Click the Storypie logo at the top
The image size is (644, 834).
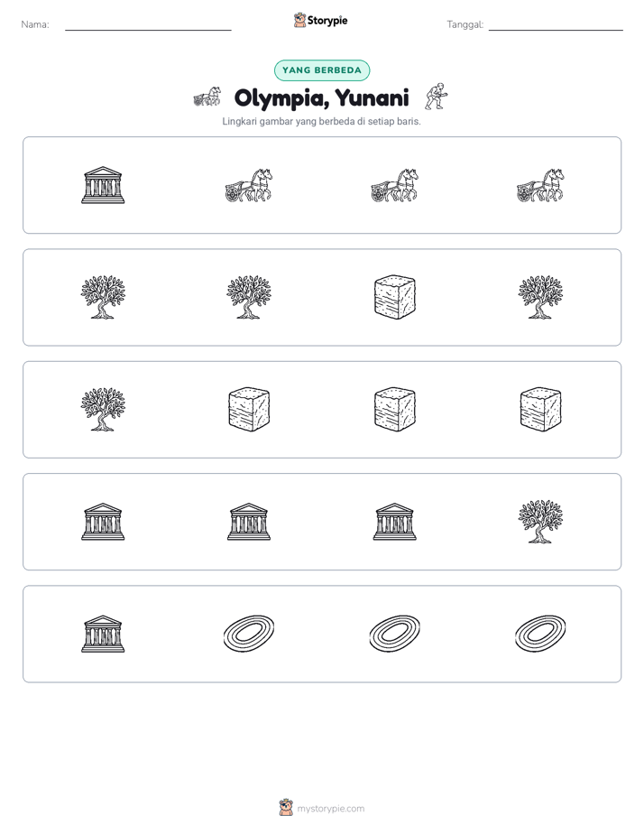[x=320, y=20]
